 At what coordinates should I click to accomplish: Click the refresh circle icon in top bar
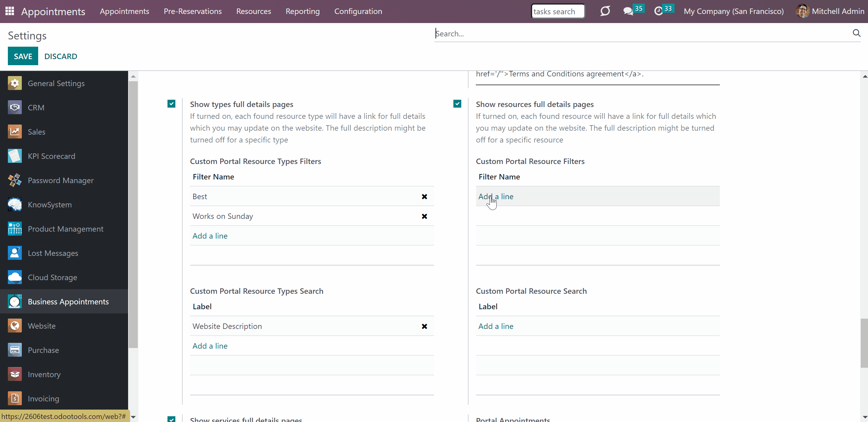(605, 11)
